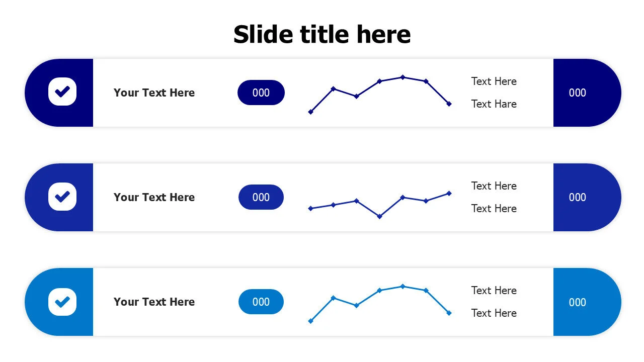Select the navy line chart's highest point

(403, 77)
